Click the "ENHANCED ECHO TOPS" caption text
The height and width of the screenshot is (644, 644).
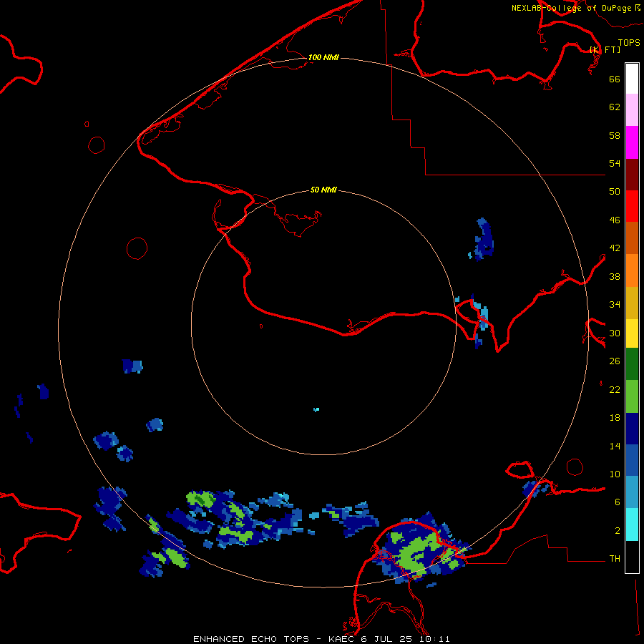(251, 639)
